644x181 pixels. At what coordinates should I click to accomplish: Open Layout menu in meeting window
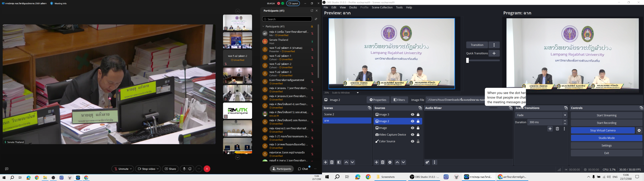pos(293,4)
